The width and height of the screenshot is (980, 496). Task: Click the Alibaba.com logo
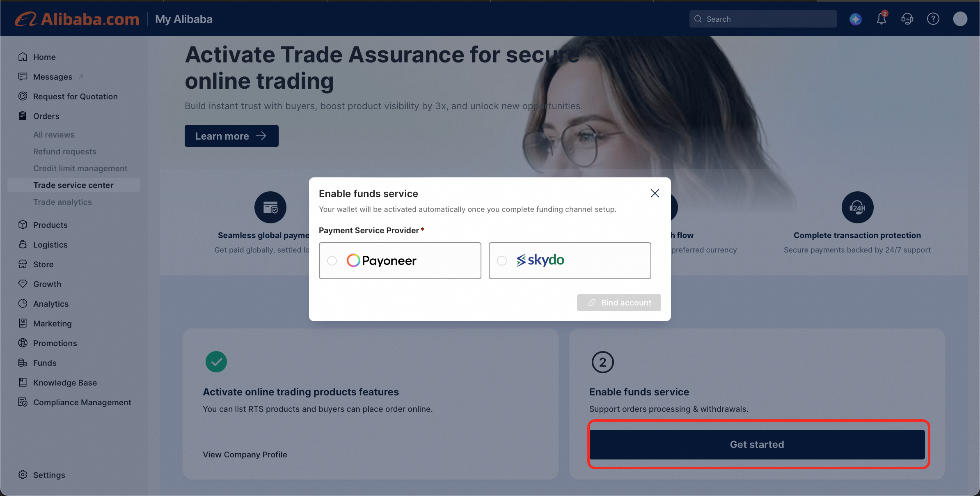click(x=77, y=19)
